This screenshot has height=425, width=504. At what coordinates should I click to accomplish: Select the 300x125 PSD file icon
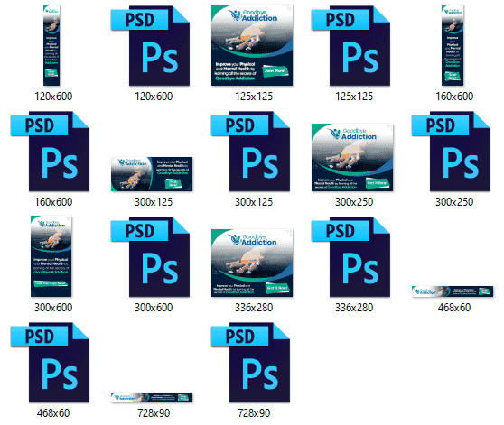point(250,152)
